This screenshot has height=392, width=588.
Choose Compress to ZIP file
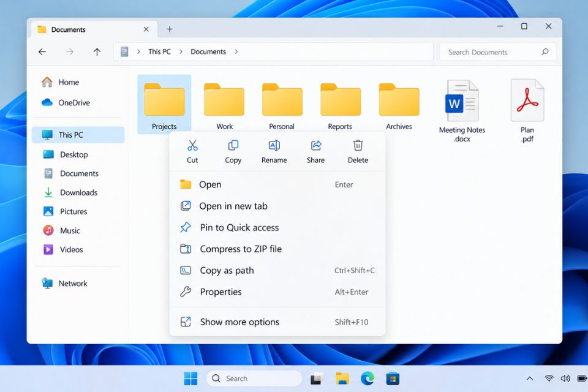tap(277, 249)
